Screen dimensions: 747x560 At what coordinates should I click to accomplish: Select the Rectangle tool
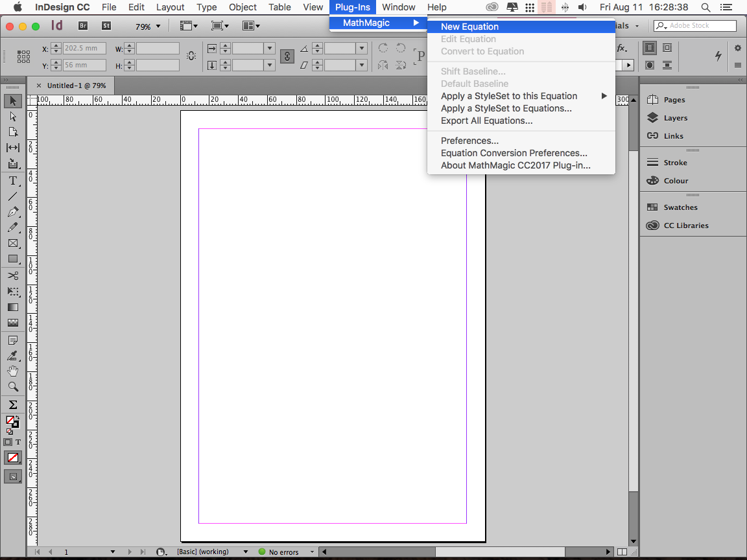point(13,259)
